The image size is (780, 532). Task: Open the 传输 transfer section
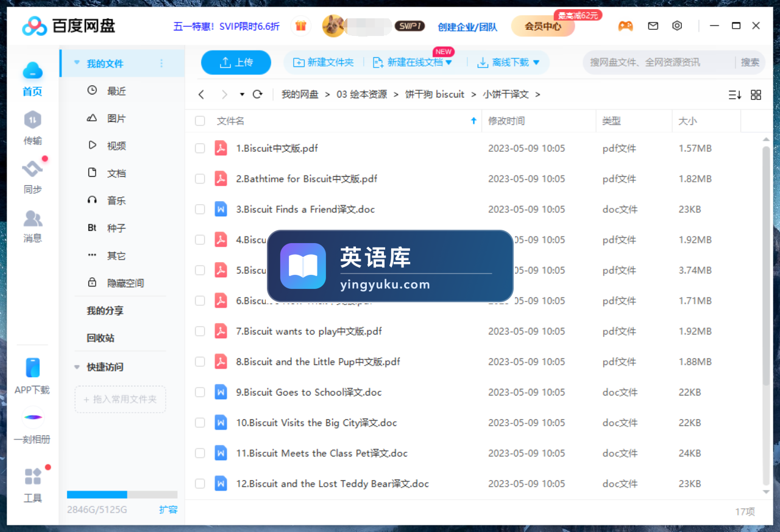pos(32,128)
